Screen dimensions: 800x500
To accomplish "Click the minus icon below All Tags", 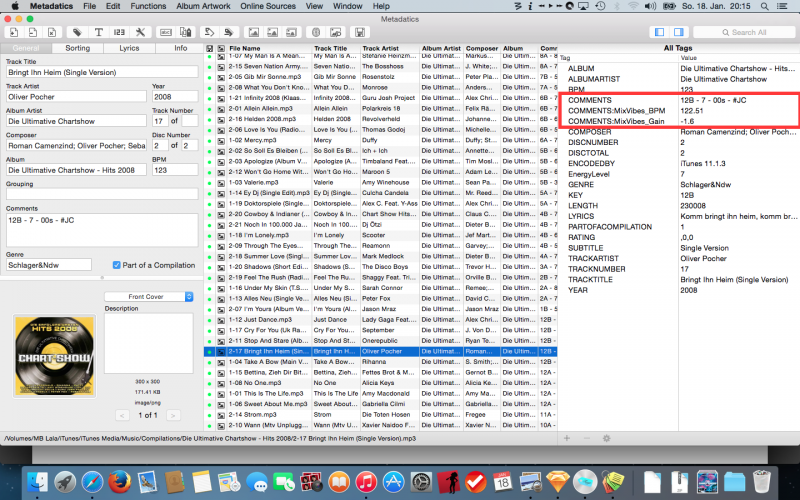I will coord(587,438).
